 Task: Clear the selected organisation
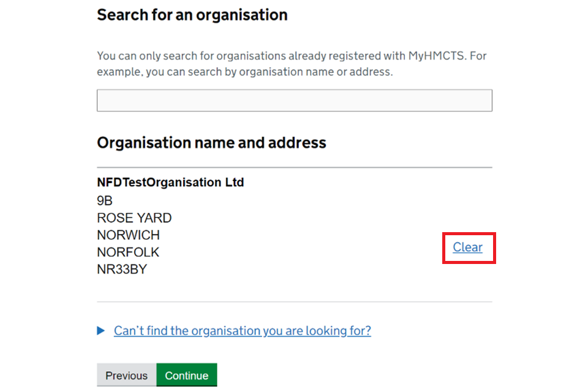click(x=467, y=247)
